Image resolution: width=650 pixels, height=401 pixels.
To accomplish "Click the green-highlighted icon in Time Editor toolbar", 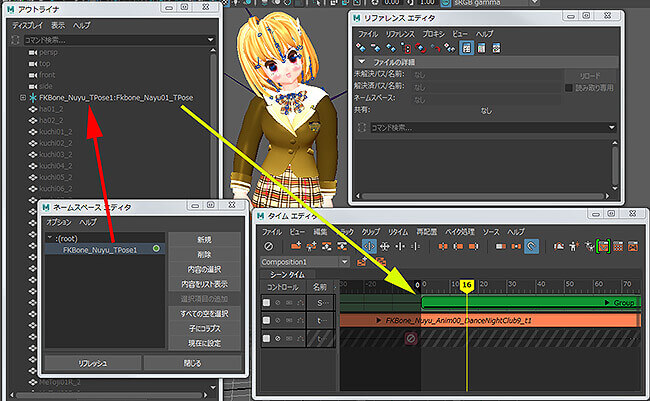I will 602,246.
